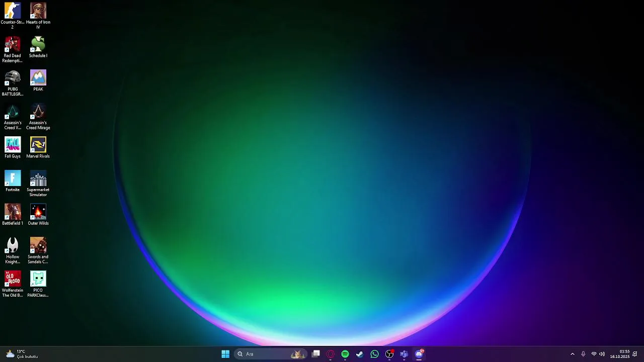Select the PICO PARK Classic shortcut
This screenshot has height=362, width=644.
(38, 284)
